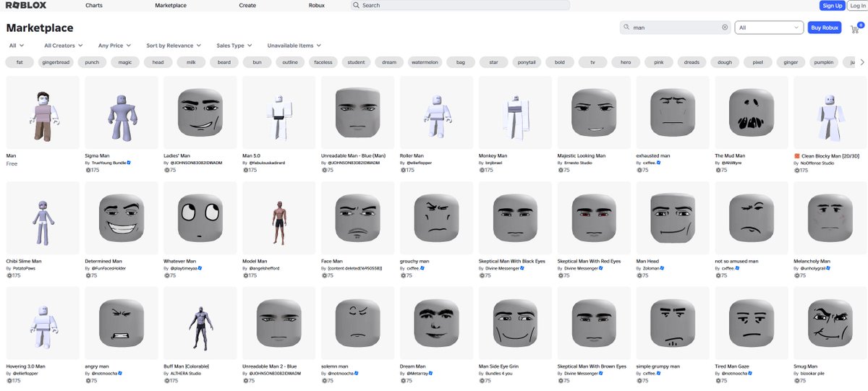Viewport: 868px width, 391px height.
Task: Open the Smug Man thumbnail
Action: 830,323
